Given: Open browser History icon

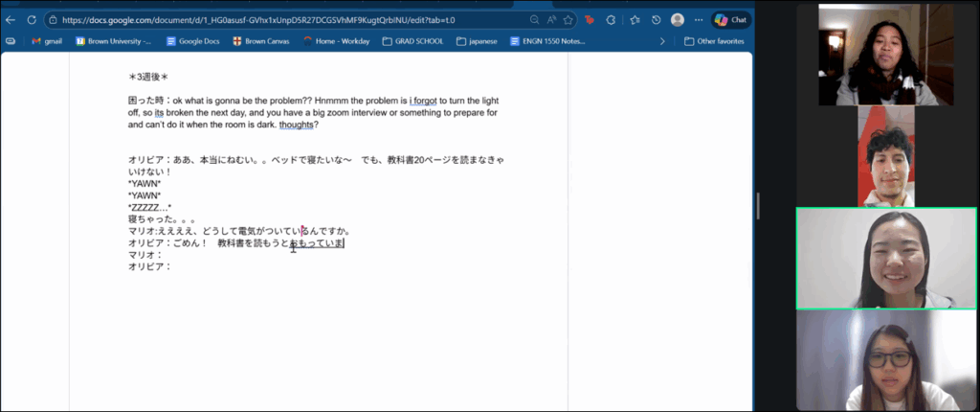Looking at the screenshot, I should [656, 19].
